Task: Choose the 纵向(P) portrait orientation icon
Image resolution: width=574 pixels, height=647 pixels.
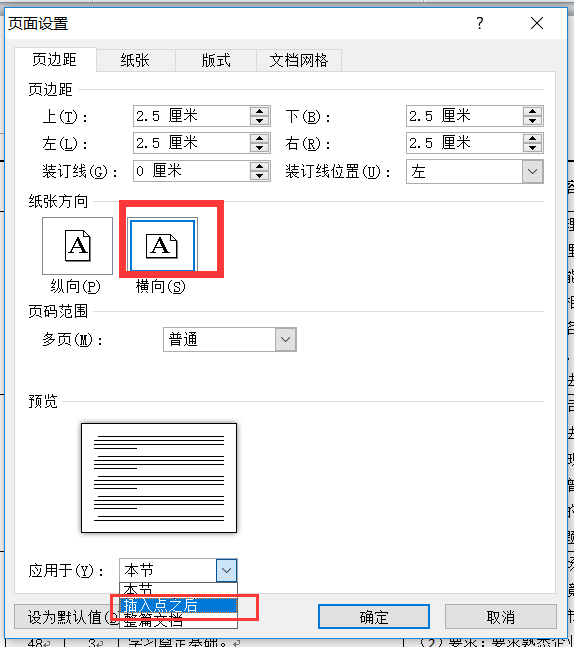Action: click(78, 246)
